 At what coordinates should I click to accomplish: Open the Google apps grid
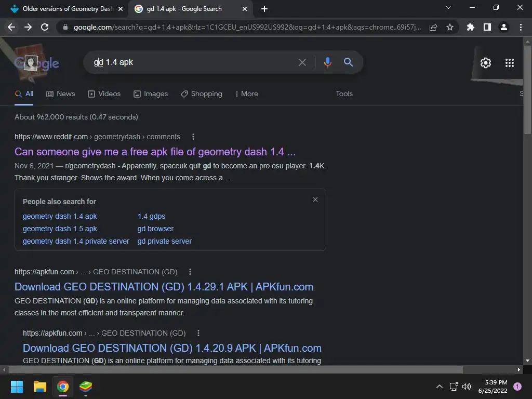[x=509, y=63]
